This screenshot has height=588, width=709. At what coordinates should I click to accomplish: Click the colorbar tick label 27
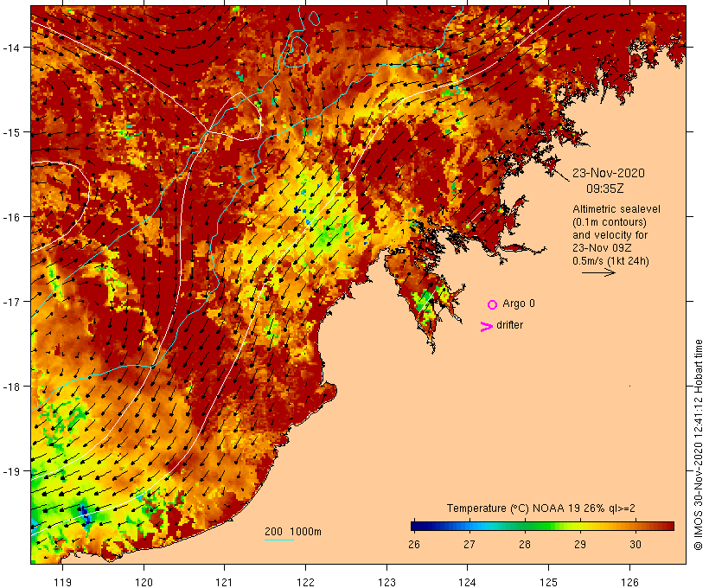click(x=469, y=545)
